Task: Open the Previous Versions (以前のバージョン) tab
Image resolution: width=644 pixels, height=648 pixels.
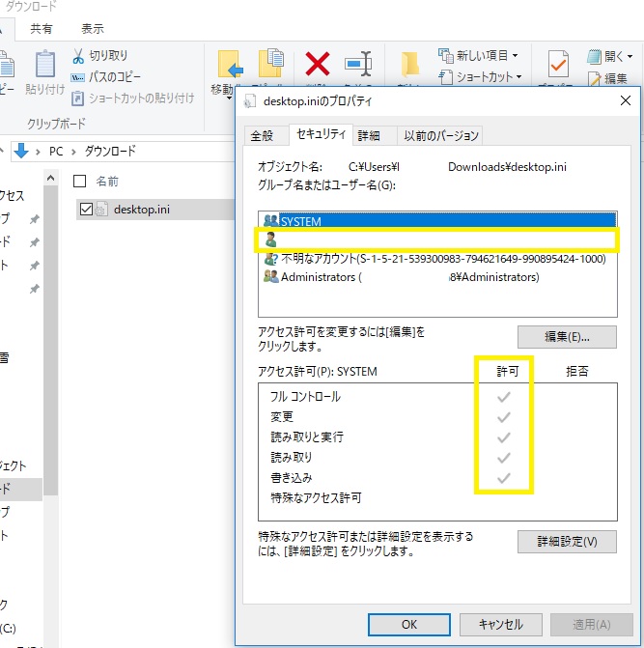Action: pyautogui.click(x=439, y=135)
